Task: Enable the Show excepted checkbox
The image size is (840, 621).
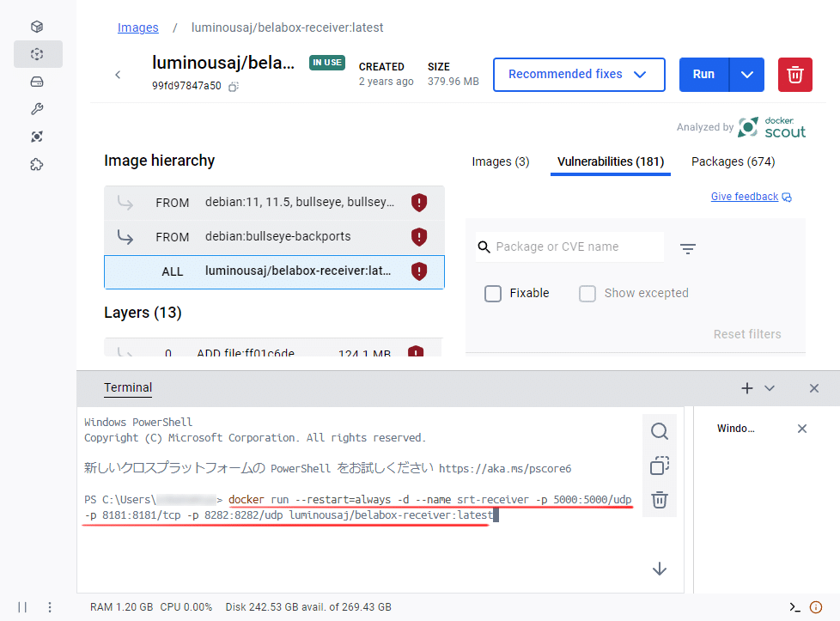Action: [587, 294]
